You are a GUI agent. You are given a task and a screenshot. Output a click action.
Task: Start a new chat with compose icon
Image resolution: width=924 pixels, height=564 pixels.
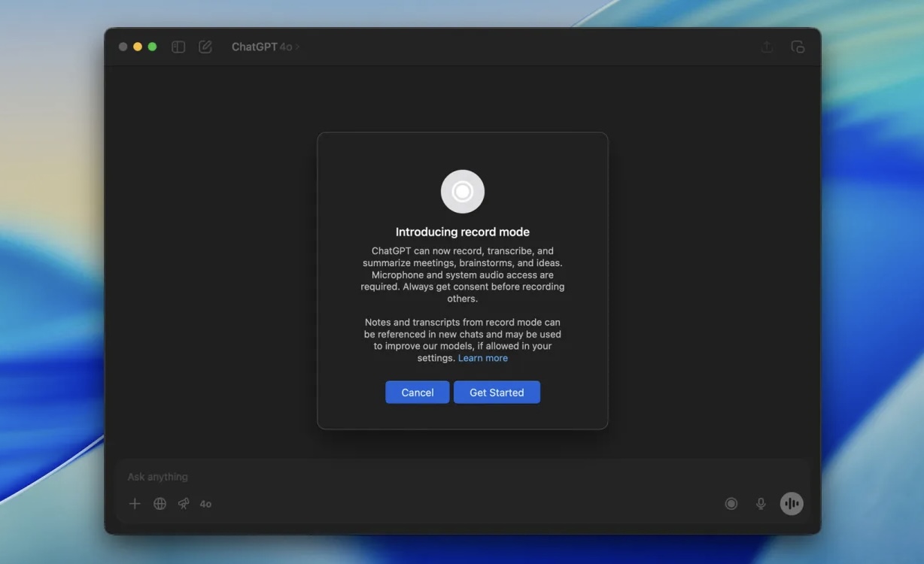coord(205,47)
